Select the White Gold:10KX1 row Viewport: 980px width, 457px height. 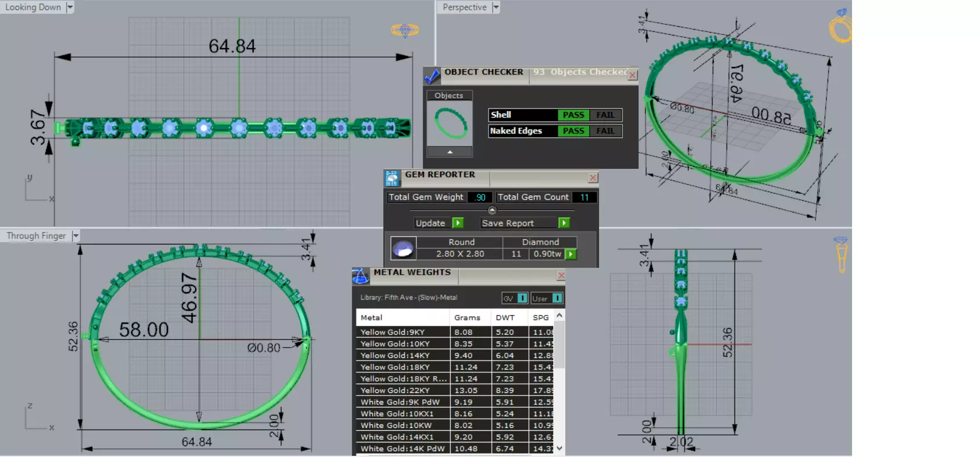(x=455, y=413)
